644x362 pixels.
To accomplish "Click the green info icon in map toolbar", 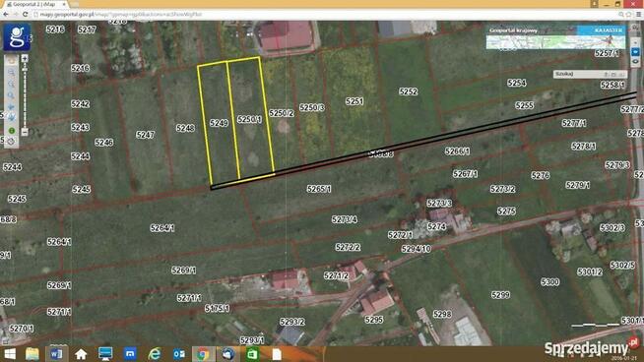I will (12, 131).
